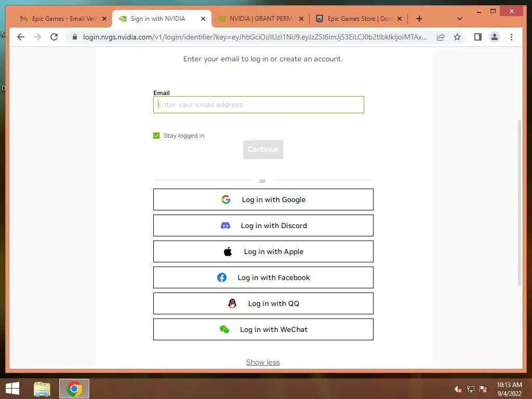Image resolution: width=532 pixels, height=399 pixels.
Task: Go back to the previous page
Action: pos(21,37)
